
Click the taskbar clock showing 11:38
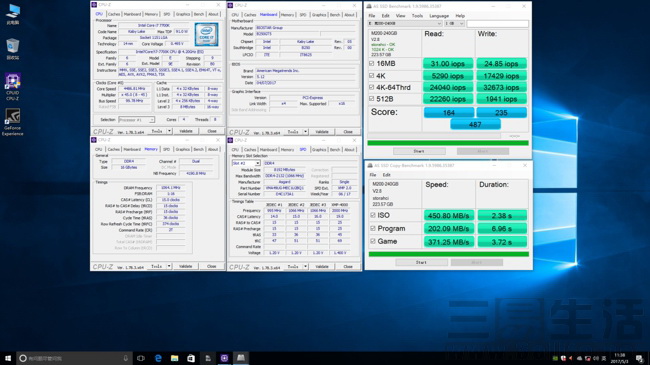(x=620, y=358)
